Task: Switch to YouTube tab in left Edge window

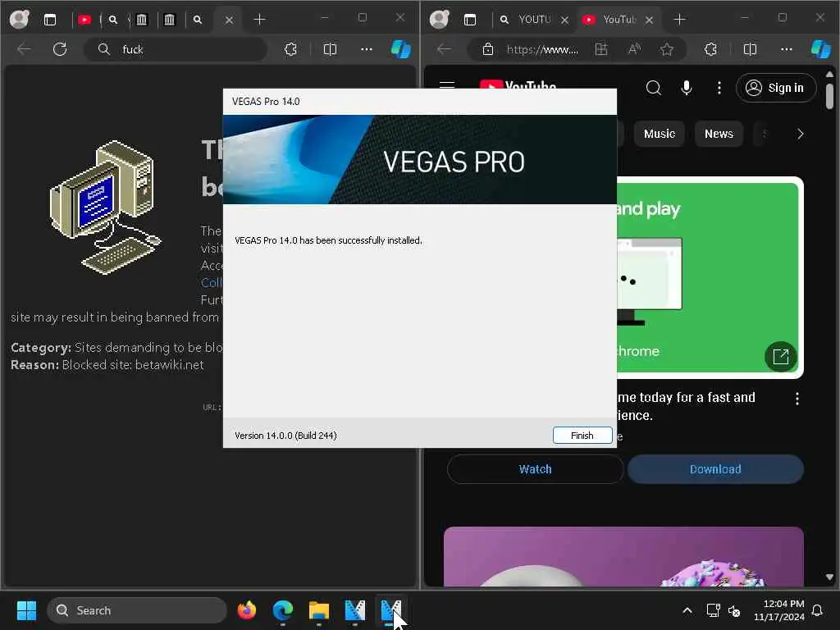Action: point(84,20)
